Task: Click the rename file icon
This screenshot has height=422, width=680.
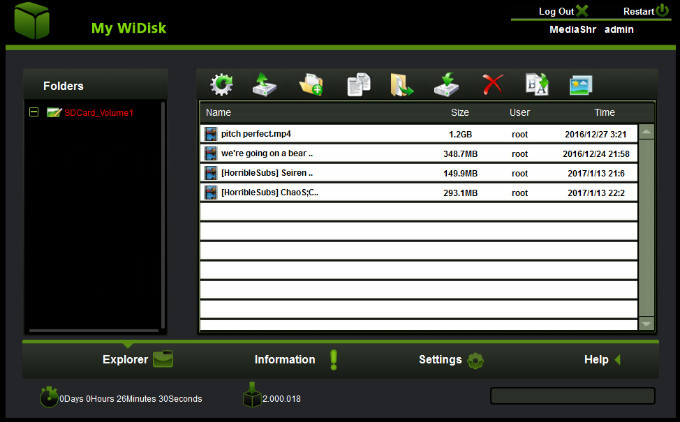Action: (x=537, y=84)
